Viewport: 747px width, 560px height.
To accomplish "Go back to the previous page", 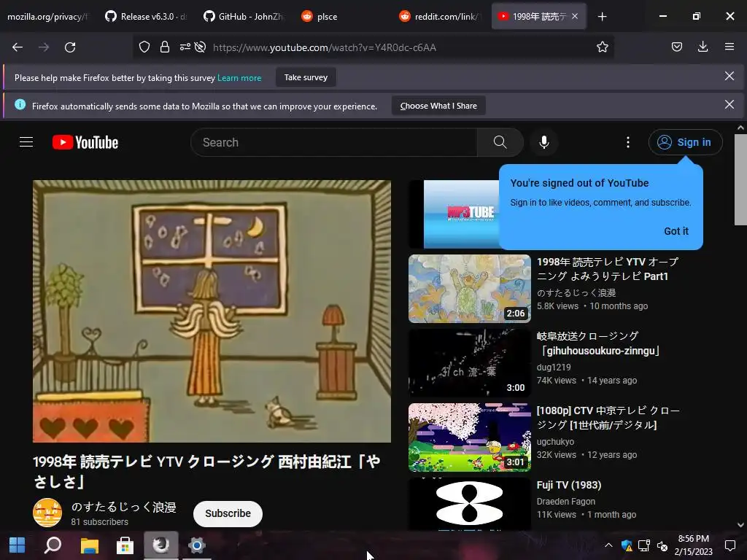I will point(18,47).
